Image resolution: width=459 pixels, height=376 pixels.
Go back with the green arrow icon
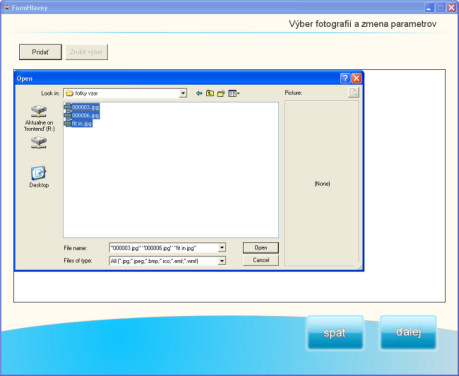[x=199, y=93]
